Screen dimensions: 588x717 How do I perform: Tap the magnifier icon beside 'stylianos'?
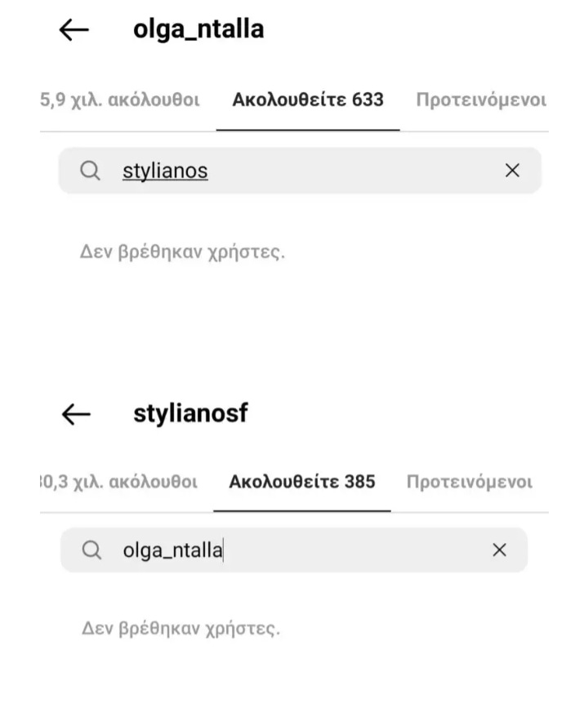coord(90,171)
